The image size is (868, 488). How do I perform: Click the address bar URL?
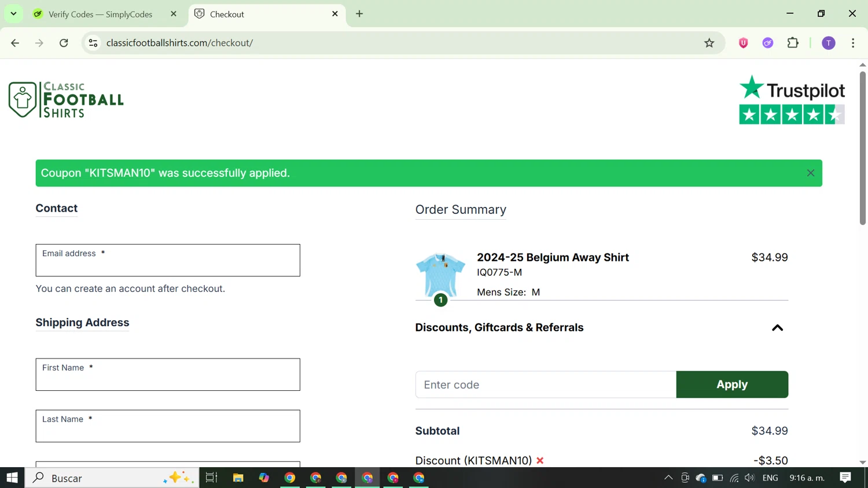pos(179,43)
